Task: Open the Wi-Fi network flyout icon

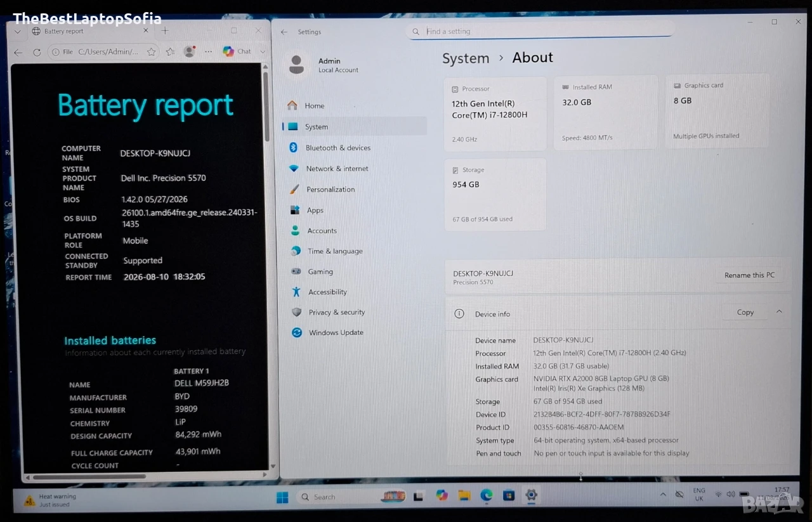Action: 718,494
